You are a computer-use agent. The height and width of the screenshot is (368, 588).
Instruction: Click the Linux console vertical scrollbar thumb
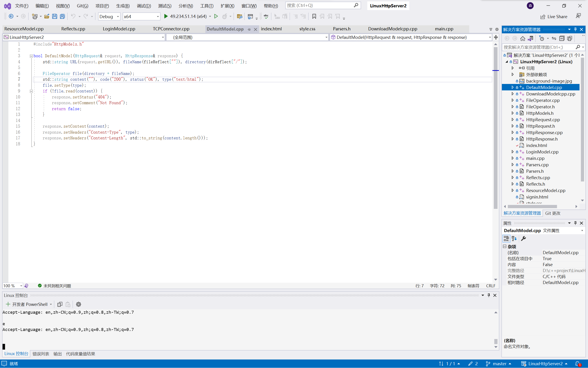(x=496, y=341)
